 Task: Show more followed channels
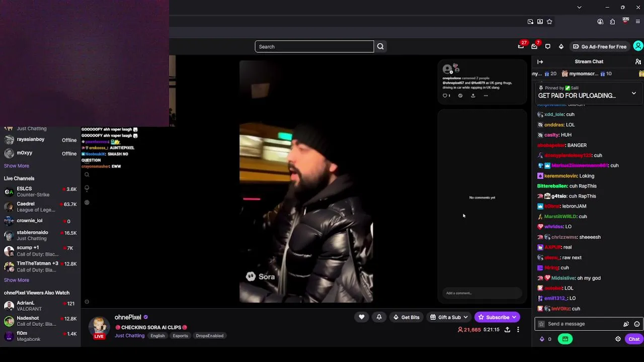(x=17, y=166)
